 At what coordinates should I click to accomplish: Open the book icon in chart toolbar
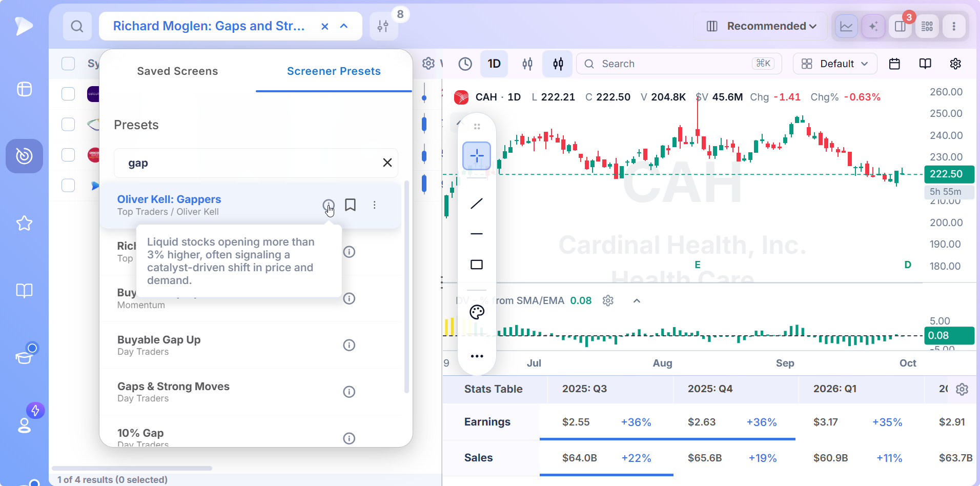pyautogui.click(x=925, y=64)
